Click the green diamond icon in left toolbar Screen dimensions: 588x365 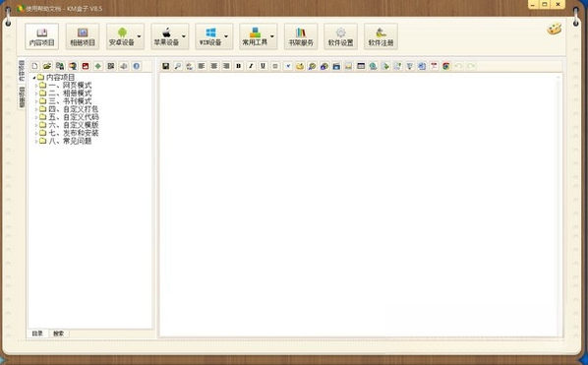coord(98,66)
